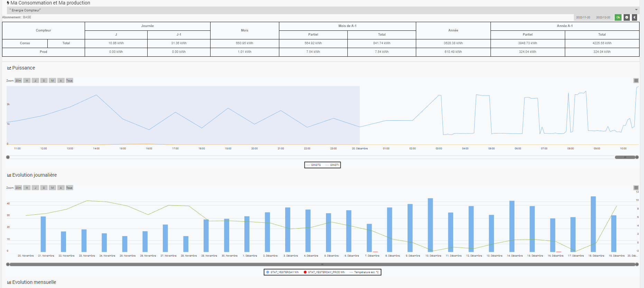This screenshot has width=644, height=288.
Task: Set Puissance chart zoom to J
Action: [x=35, y=81]
